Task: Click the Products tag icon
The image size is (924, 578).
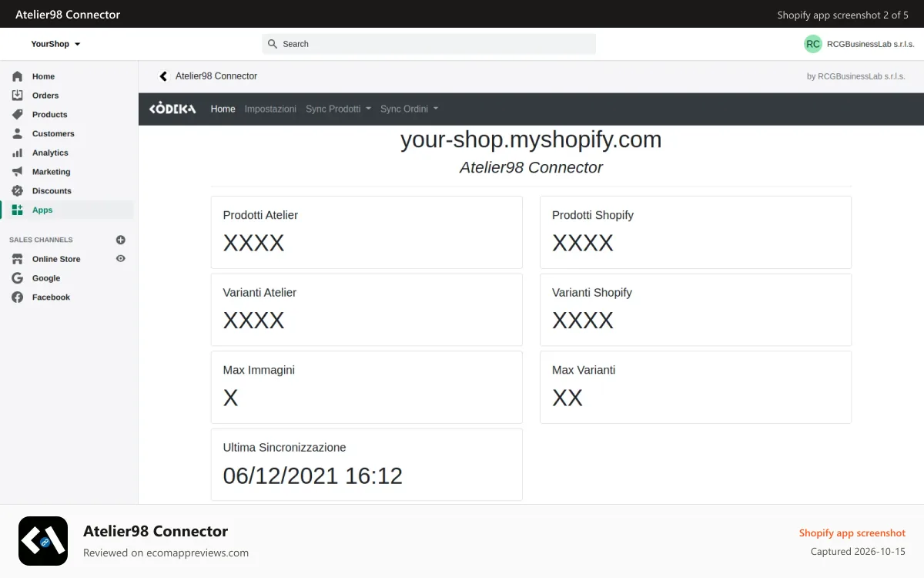Action: 17,115
